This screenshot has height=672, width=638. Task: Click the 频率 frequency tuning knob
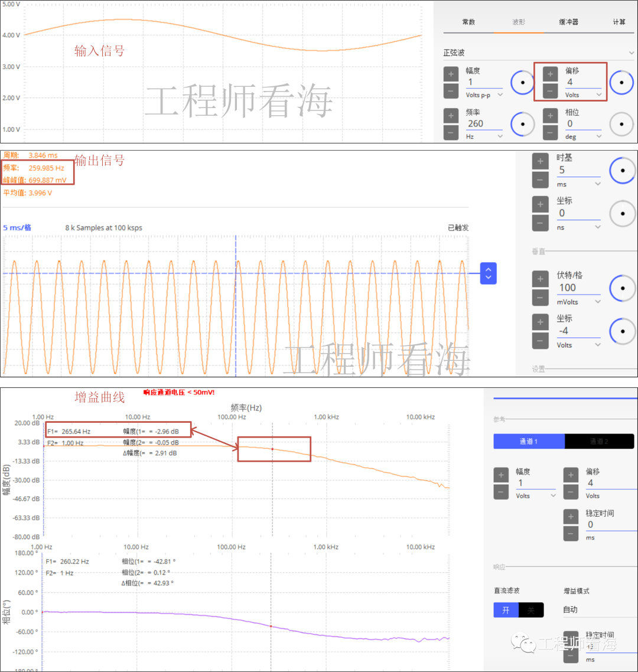point(522,124)
